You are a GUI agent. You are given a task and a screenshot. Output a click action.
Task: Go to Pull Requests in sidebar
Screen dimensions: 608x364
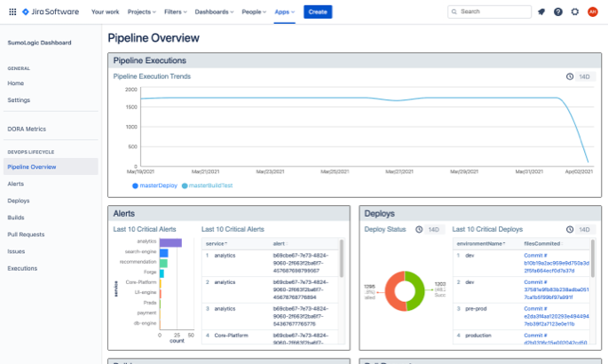[26, 233]
